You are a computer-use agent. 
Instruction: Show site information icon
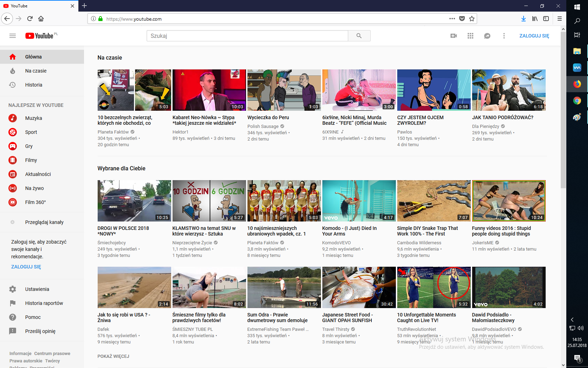point(93,19)
